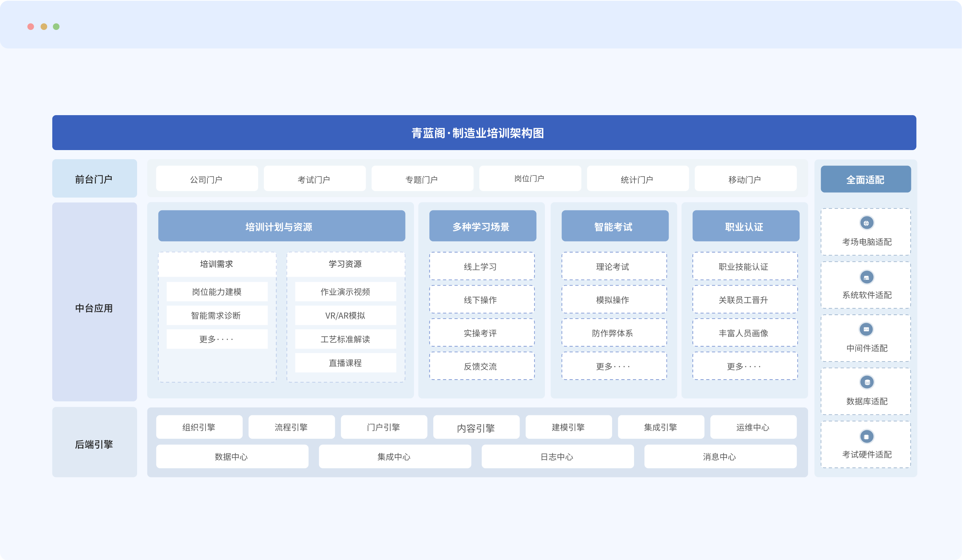962x560 pixels.
Task: Click the database icon above 数据库适配
Action: [x=867, y=382]
